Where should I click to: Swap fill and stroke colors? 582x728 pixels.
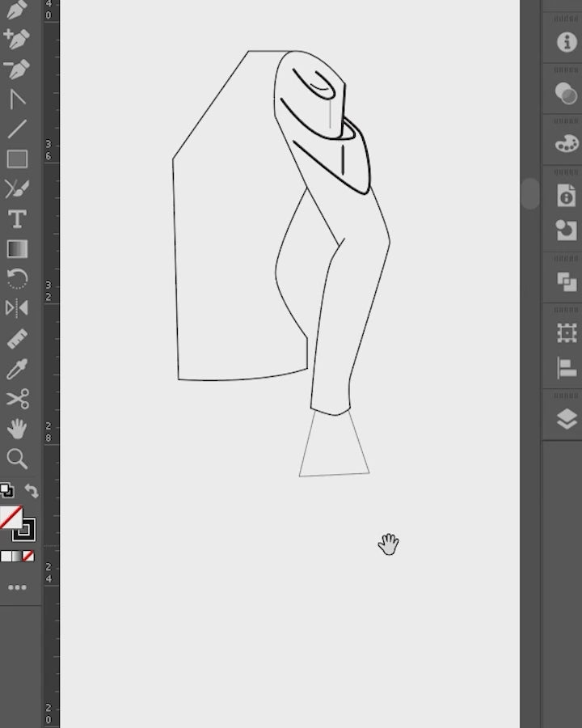tap(32, 491)
